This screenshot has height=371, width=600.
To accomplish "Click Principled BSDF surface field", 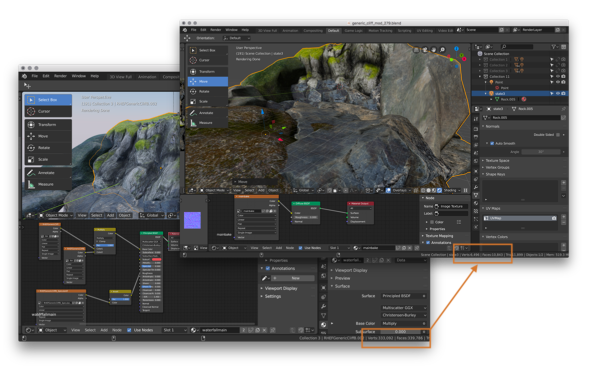I will [404, 296].
